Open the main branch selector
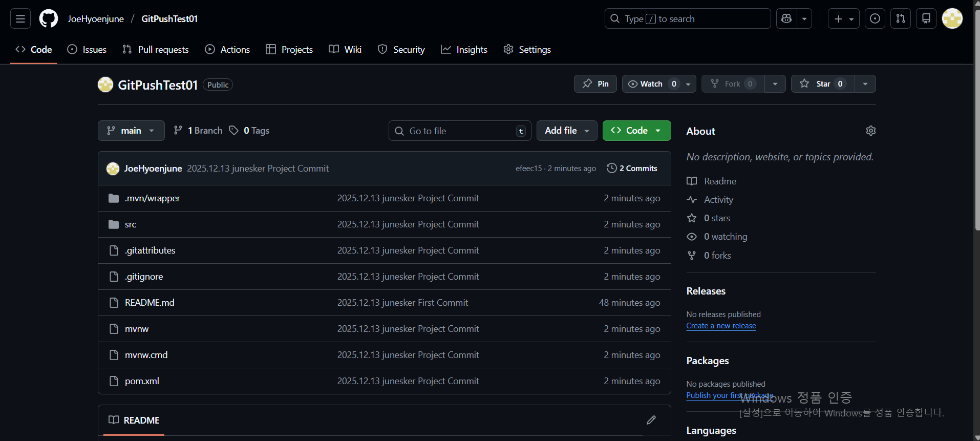This screenshot has width=980, height=441. [x=131, y=131]
